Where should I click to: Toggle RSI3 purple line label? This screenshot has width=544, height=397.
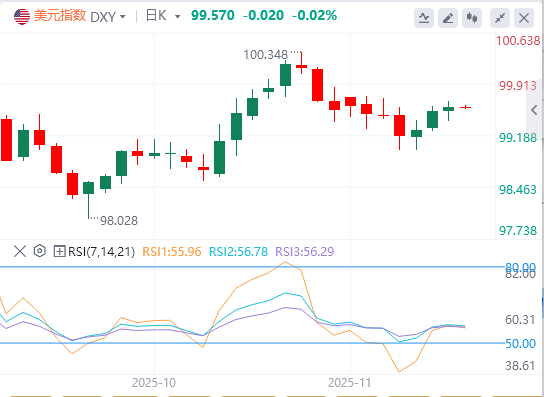tap(305, 251)
